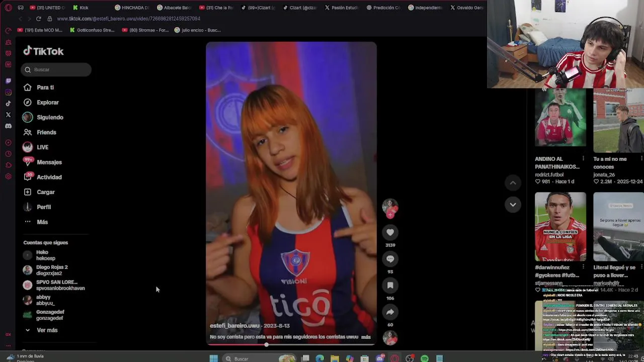Open followed account Diego Rojas 2
The image size is (644, 362).
[45, 270]
